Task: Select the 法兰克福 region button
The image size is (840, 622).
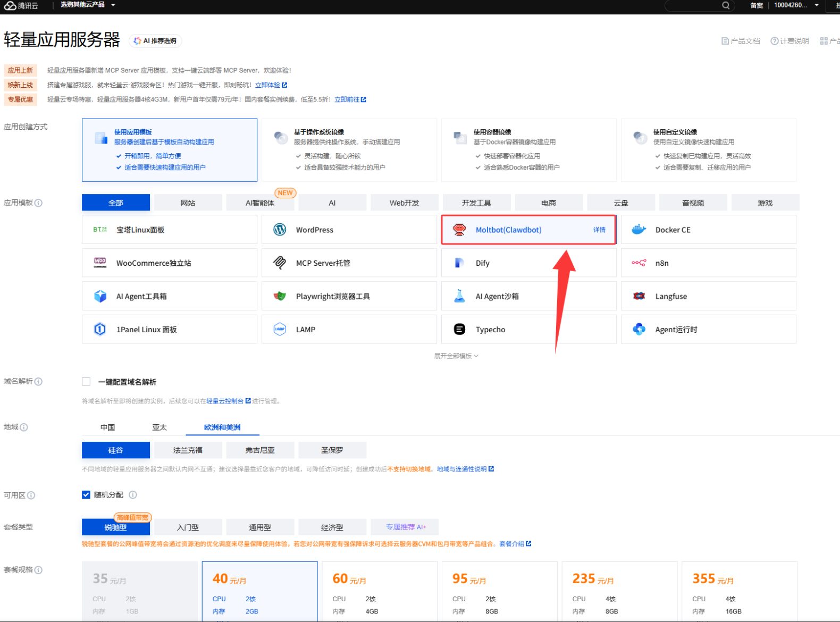Action: click(188, 450)
